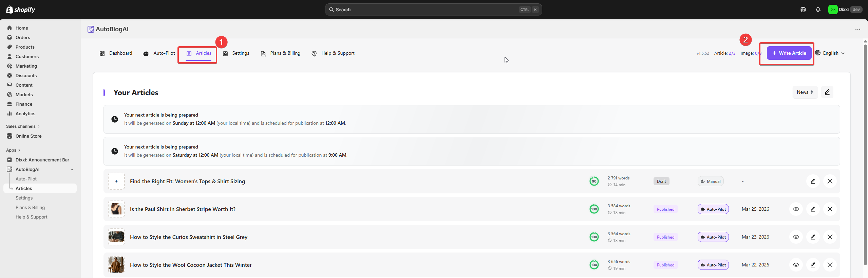Click the pencil icon beside News selector
The image size is (868, 278).
coord(827,92)
